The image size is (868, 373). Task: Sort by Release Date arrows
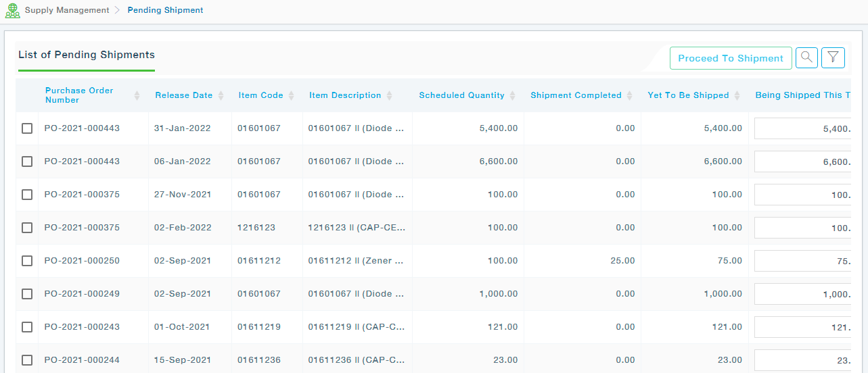219,95
